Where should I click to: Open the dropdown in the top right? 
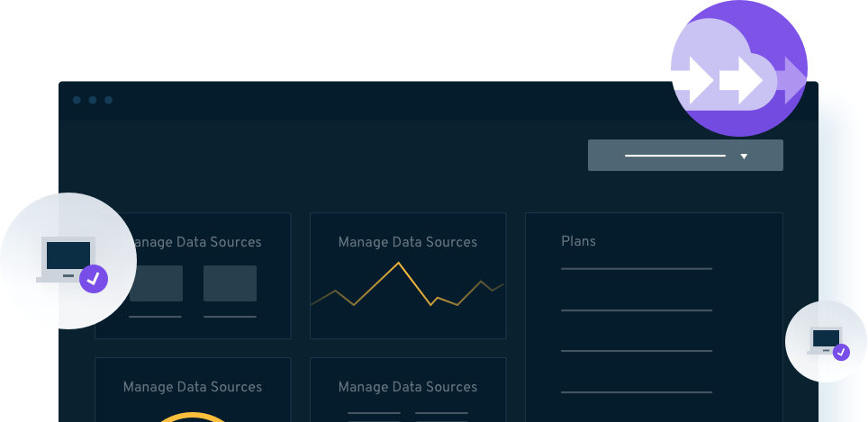coord(685,156)
